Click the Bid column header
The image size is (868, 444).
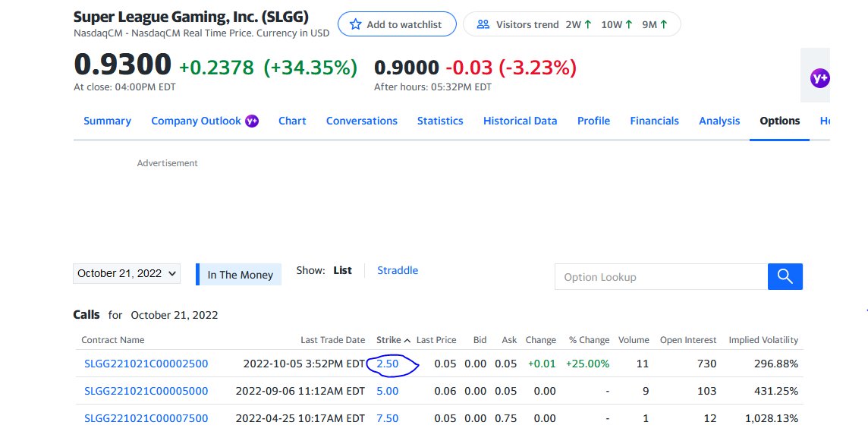click(480, 340)
